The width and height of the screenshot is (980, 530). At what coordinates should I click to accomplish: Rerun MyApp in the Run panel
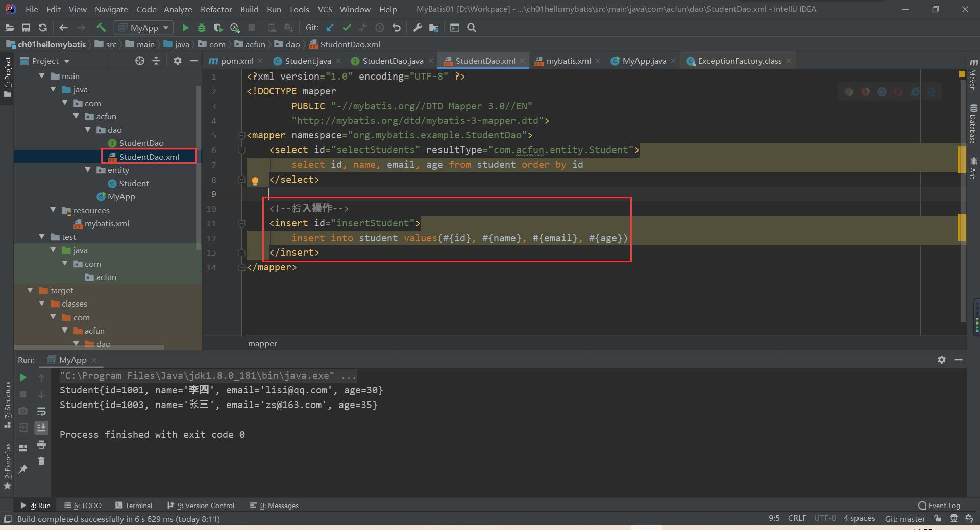click(x=23, y=377)
